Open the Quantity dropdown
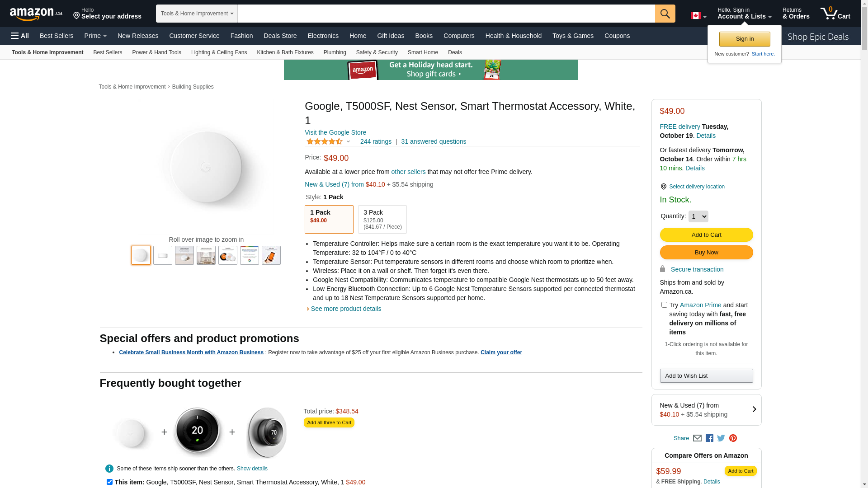The height and width of the screenshot is (488, 868). tap(698, 216)
